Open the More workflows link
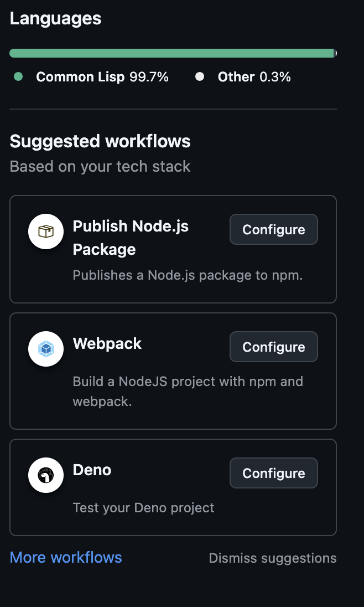This screenshot has width=364, height=607. (66, 557)
